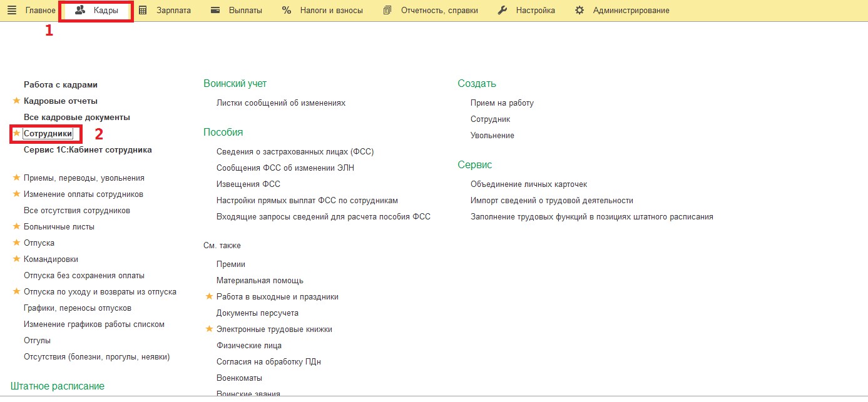Open Отпуска по уходу и возвраты из отпуска

click(100, 291)
